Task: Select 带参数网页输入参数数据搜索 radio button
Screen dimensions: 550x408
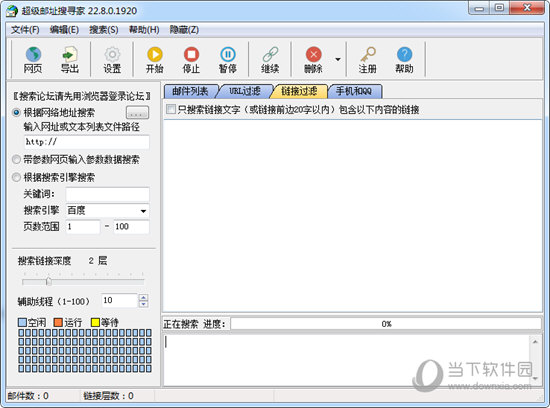Action: (x=16, y=160)
